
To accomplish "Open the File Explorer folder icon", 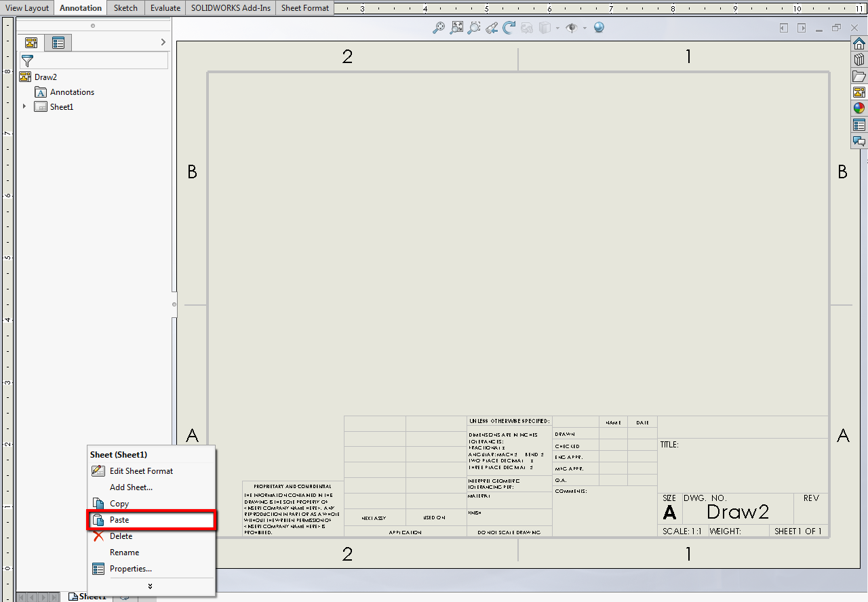I will [x=859, y=76].
